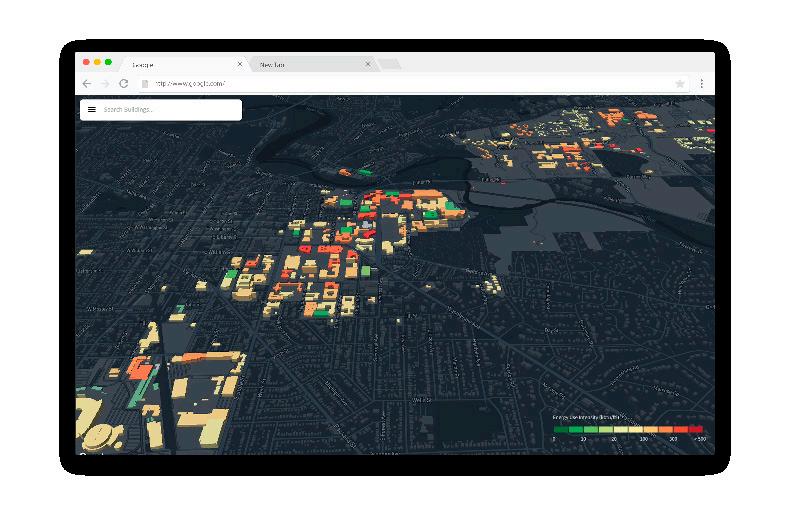
Task: Select the darkest green legend swatch
Action: (561, 429)
